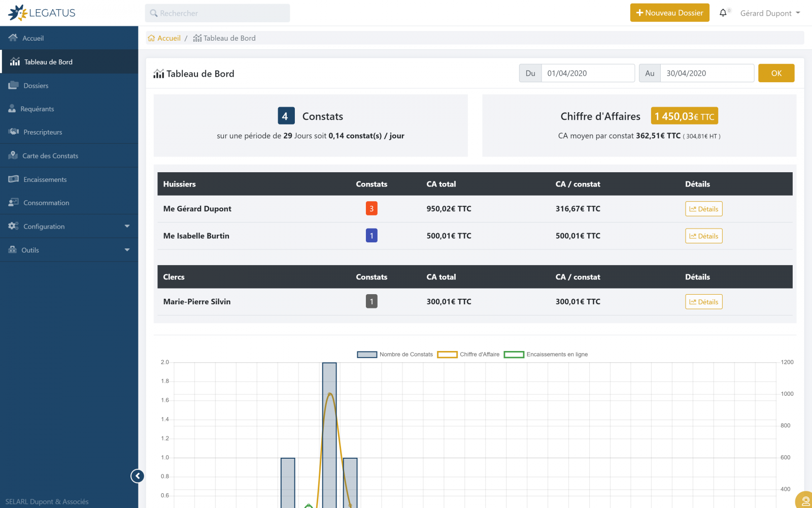Click the Accueil home icon in sidebar
812x508 pixels.
(13, 38)
